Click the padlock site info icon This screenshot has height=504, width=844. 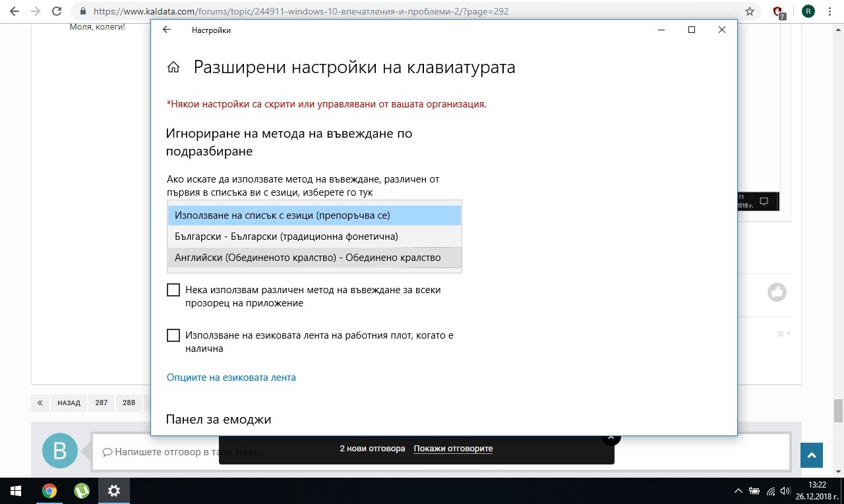tap(82, 11)
